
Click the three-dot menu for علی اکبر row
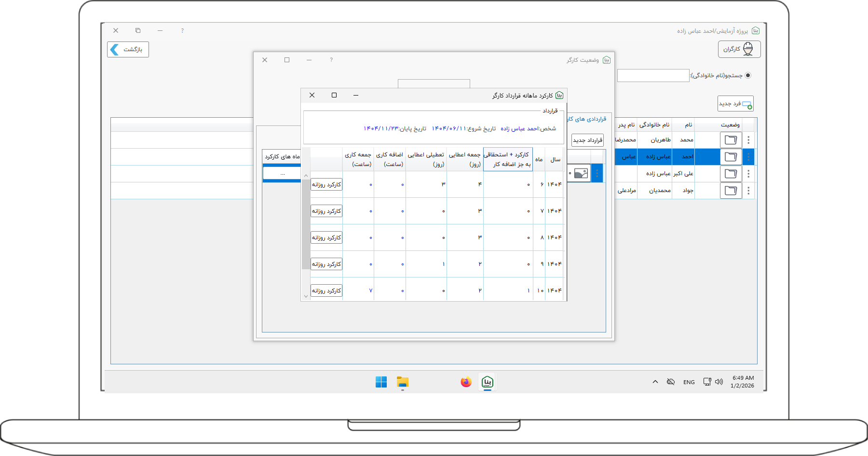(x=748, y=174)
